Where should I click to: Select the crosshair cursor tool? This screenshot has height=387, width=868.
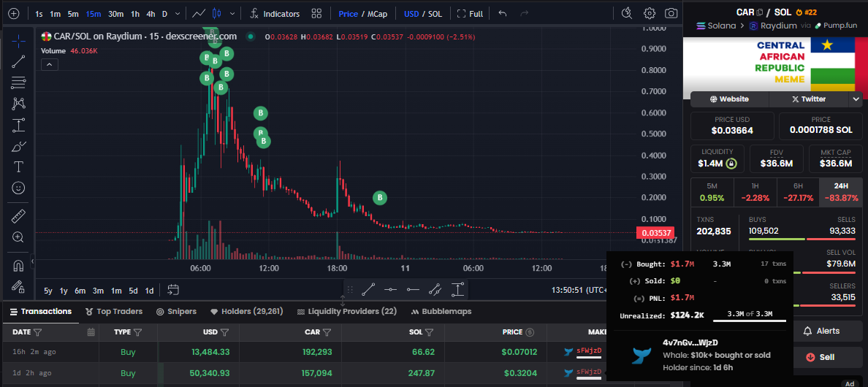pyautogui.click(x=18, y=40)
